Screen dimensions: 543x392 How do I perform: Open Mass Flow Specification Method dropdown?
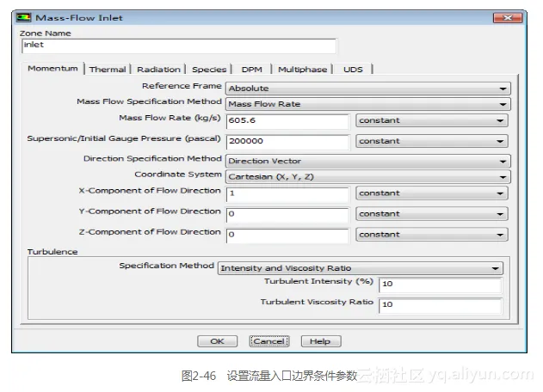click(x=367, y=104)
